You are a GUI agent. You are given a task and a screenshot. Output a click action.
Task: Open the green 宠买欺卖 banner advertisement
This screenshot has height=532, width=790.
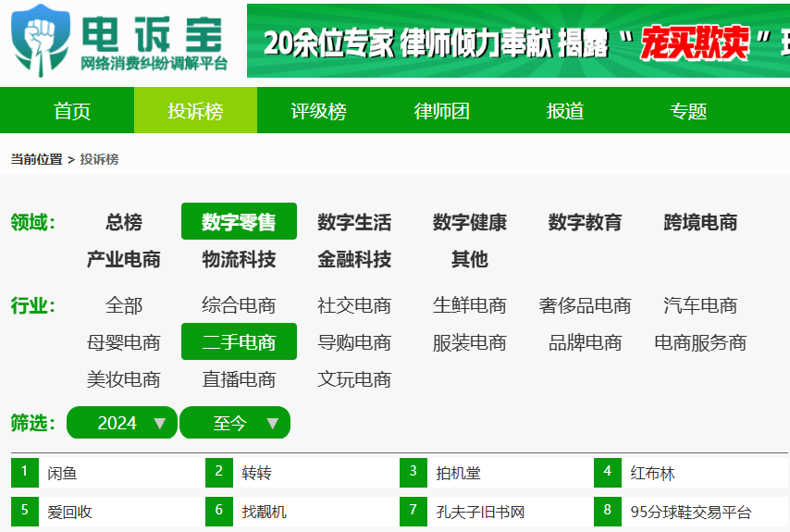coord(518,41)
